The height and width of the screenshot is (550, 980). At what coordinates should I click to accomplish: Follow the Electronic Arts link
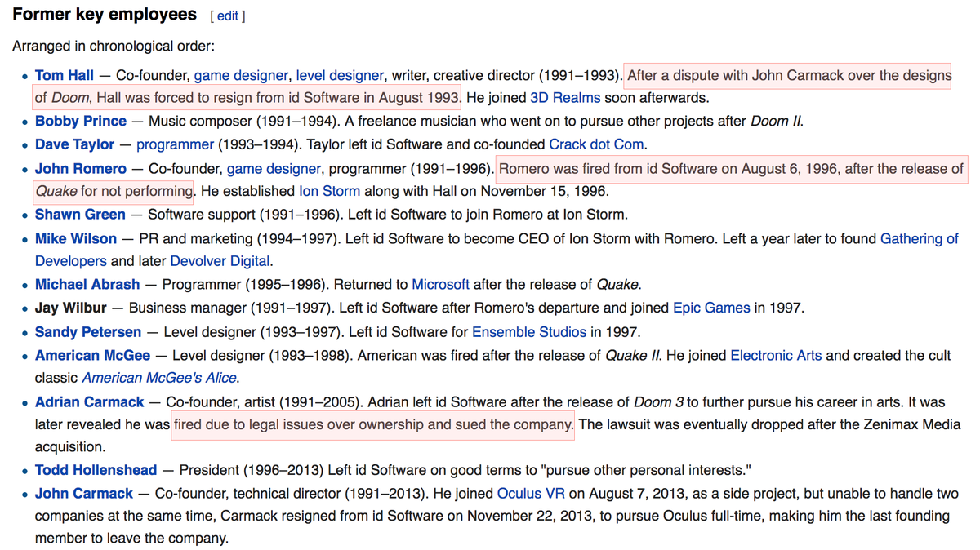[x=776, y=356]
